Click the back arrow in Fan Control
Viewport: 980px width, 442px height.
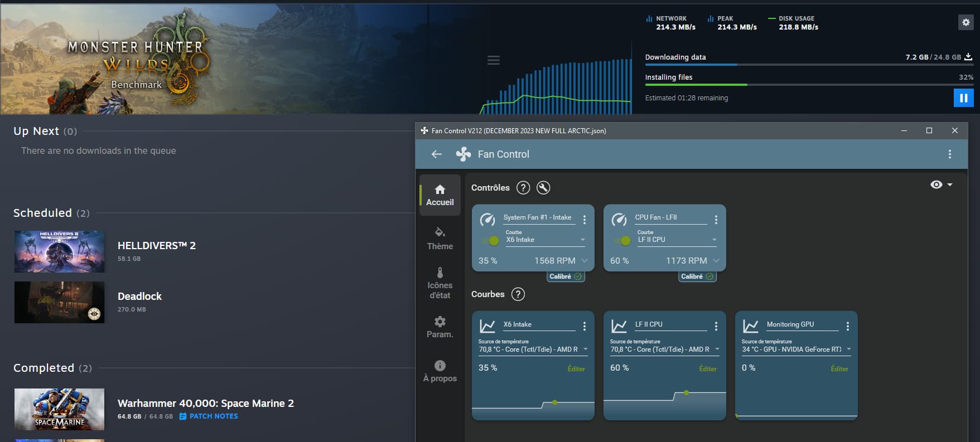tap(437, 154)
